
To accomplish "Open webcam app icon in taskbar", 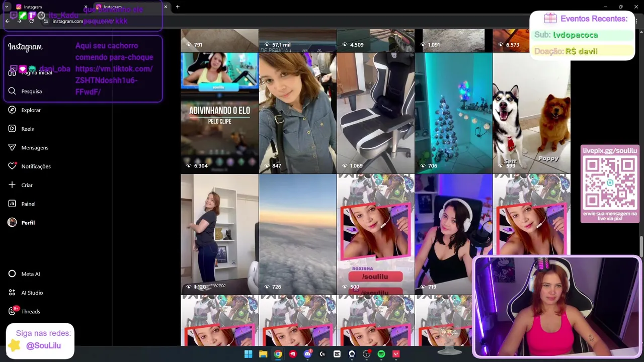I will point(352,354).
